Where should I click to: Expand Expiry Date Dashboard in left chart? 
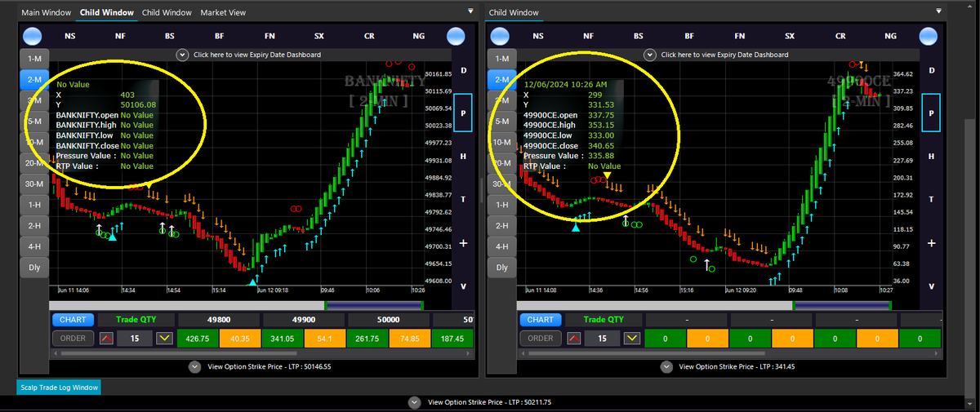click(x=183, y=55)
